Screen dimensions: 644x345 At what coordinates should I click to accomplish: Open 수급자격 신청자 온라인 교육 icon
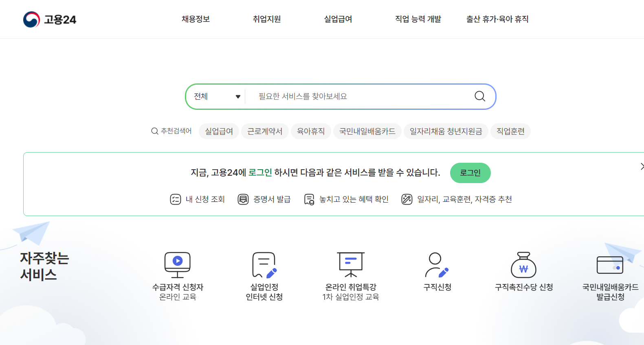point(178,265)
